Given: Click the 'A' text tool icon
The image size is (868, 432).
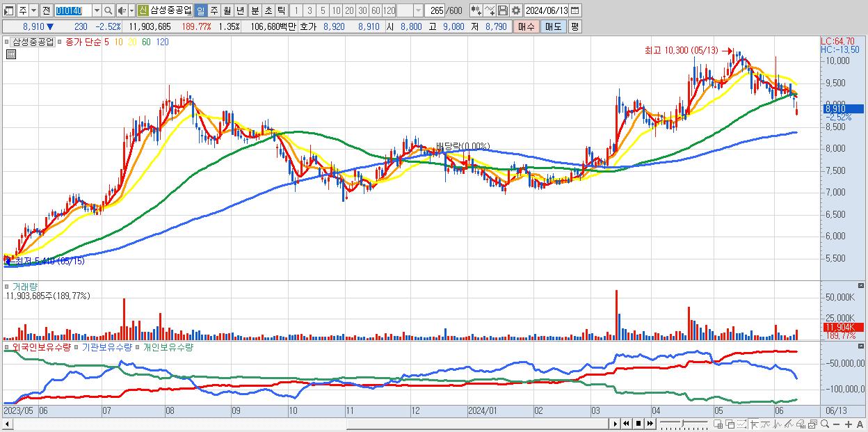Looking at the screenshot, I should 860,424.
